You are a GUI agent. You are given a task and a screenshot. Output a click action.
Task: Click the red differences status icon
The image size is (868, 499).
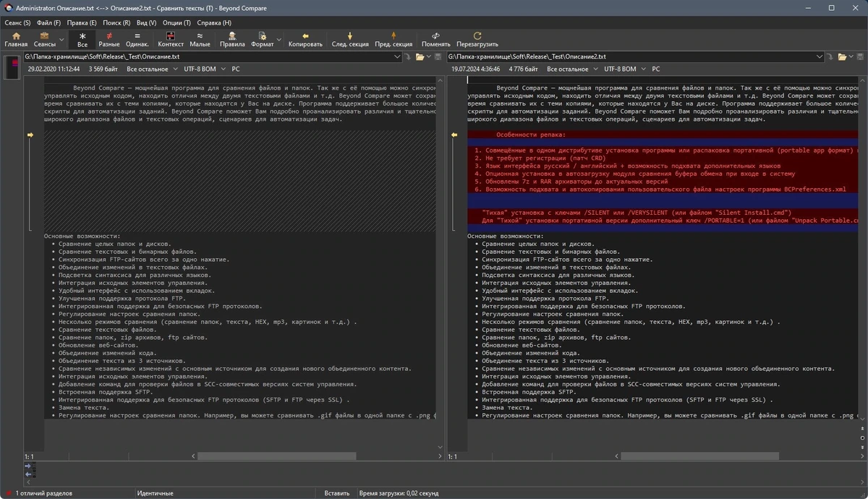tap(8, 493)
